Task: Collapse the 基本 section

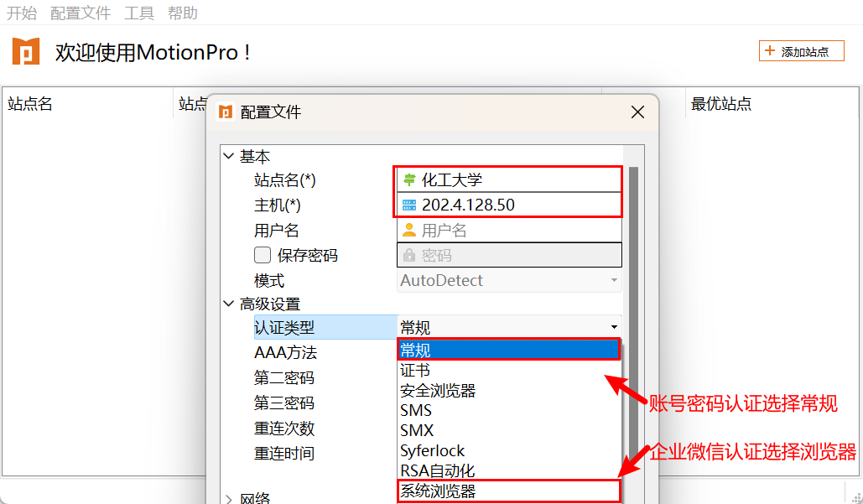Action: (229, 157)
